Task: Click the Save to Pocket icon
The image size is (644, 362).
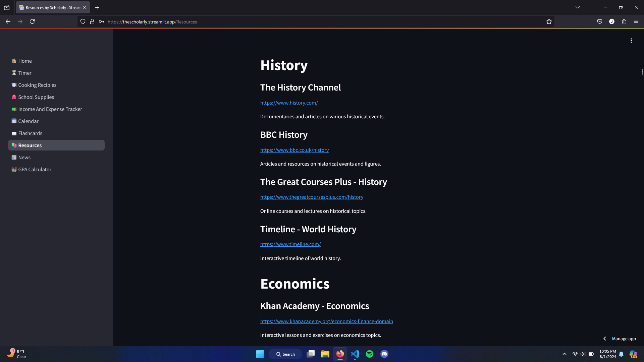Action: (x=600, y=22)
